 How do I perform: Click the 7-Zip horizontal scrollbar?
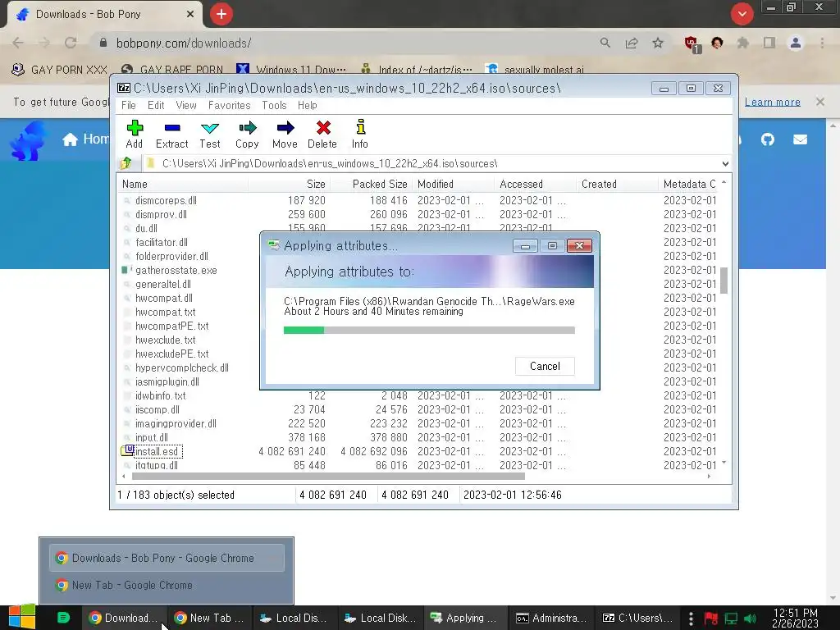click(328, 476)
